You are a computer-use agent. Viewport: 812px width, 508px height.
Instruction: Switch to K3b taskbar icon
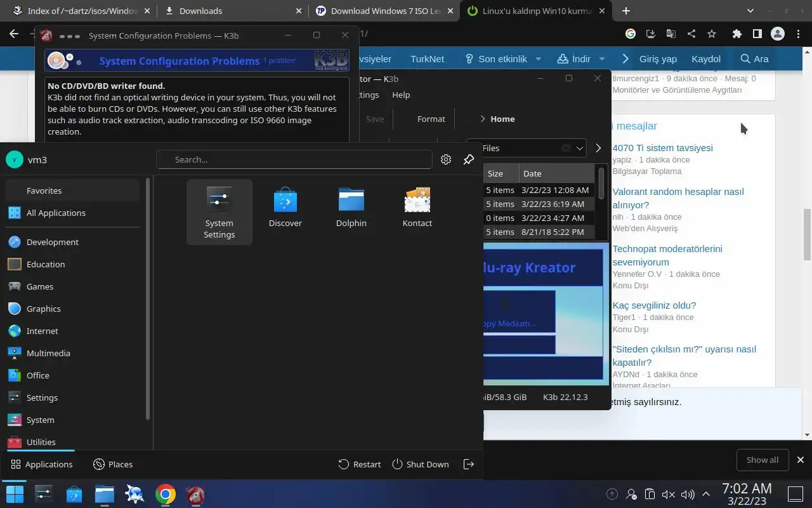click(x=196, y=494)
